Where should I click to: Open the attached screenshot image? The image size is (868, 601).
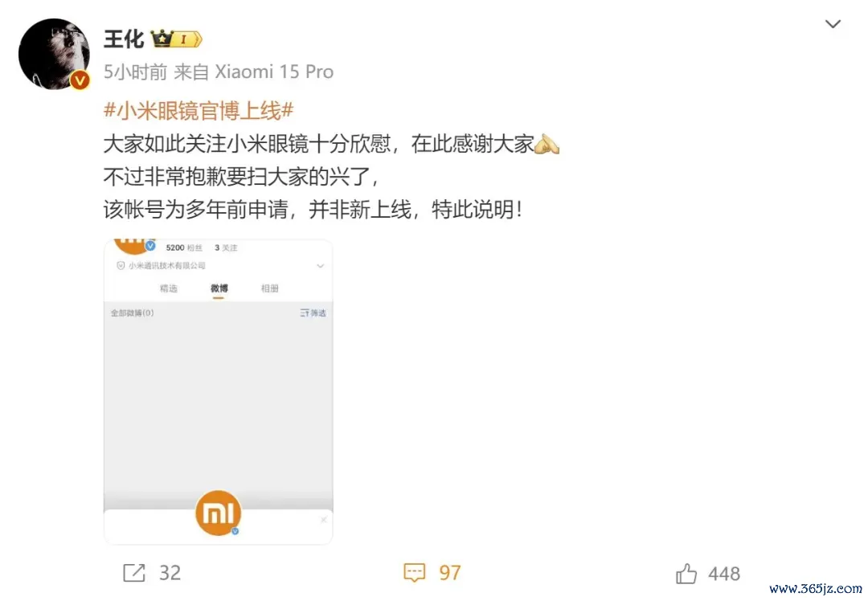(x=218, y=392)
